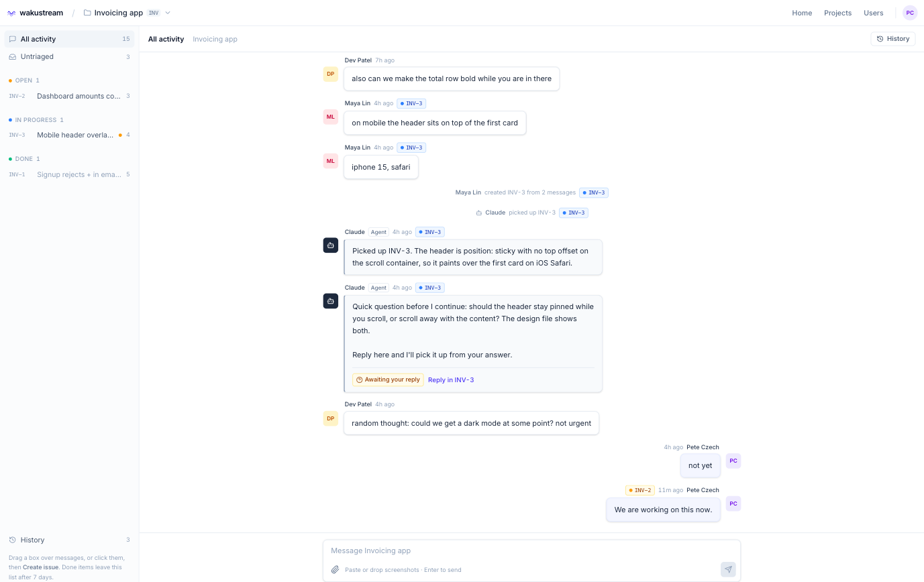Click the wakustream logo icon

(x=11, y=13)
